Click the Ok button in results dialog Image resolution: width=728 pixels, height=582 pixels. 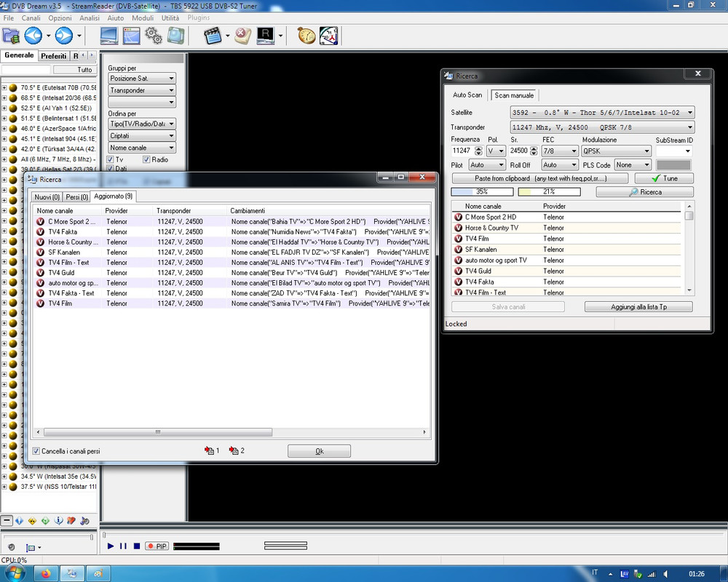pyautogui.click(x=319, y=450)
